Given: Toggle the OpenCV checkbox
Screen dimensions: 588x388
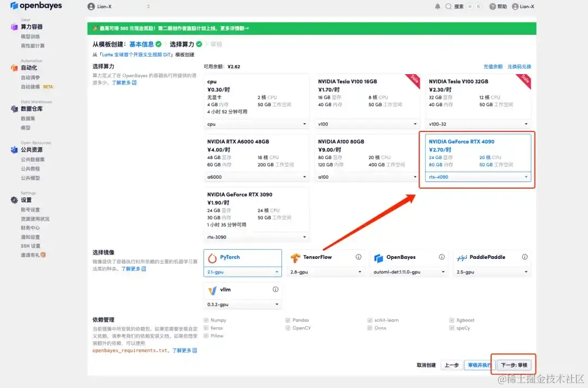Looking at the screenshot, I should (287, 328).
